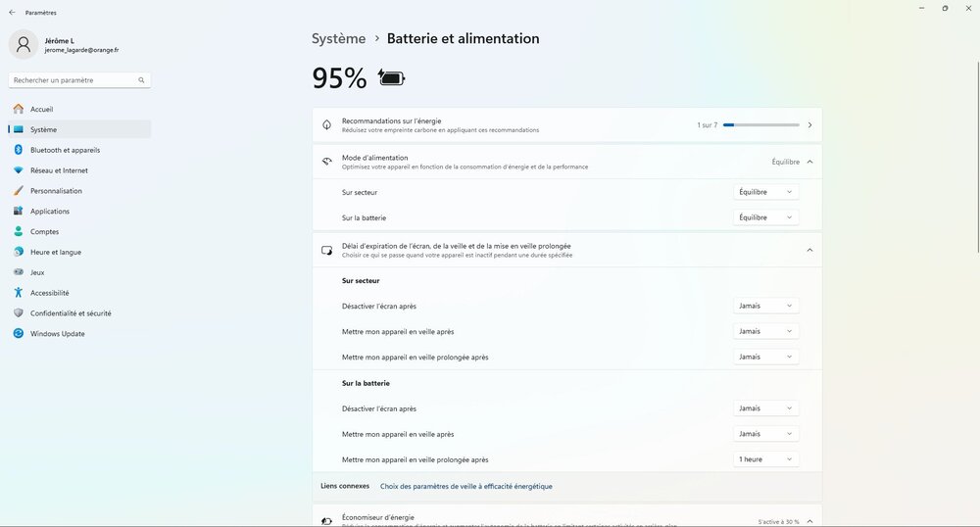Open Sur secteur power mode dropdown

click(x=765, y=192)
